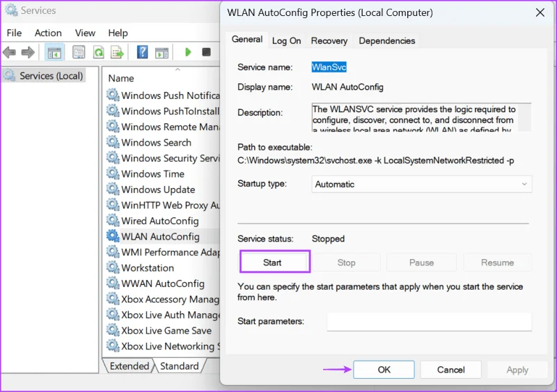Click gear icon beside Xbox Accessory Management
This screenshot has height=392, width=557.
pos(113,299)
